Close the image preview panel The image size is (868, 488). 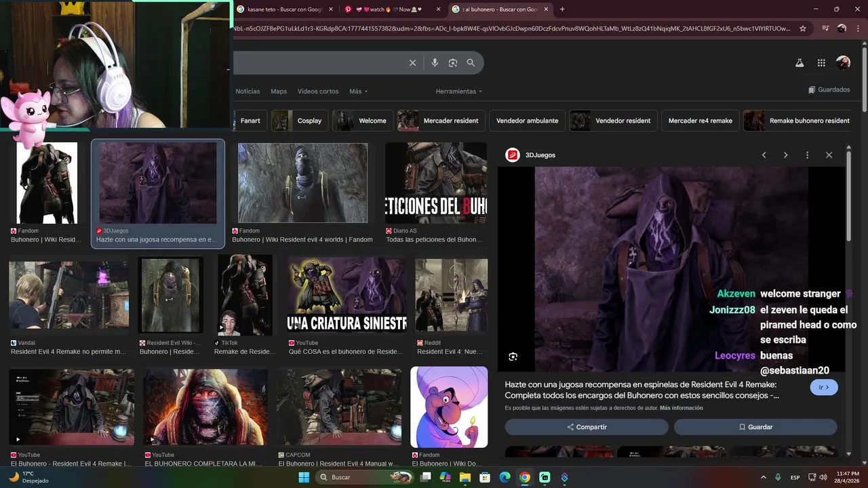pos(829,155)
